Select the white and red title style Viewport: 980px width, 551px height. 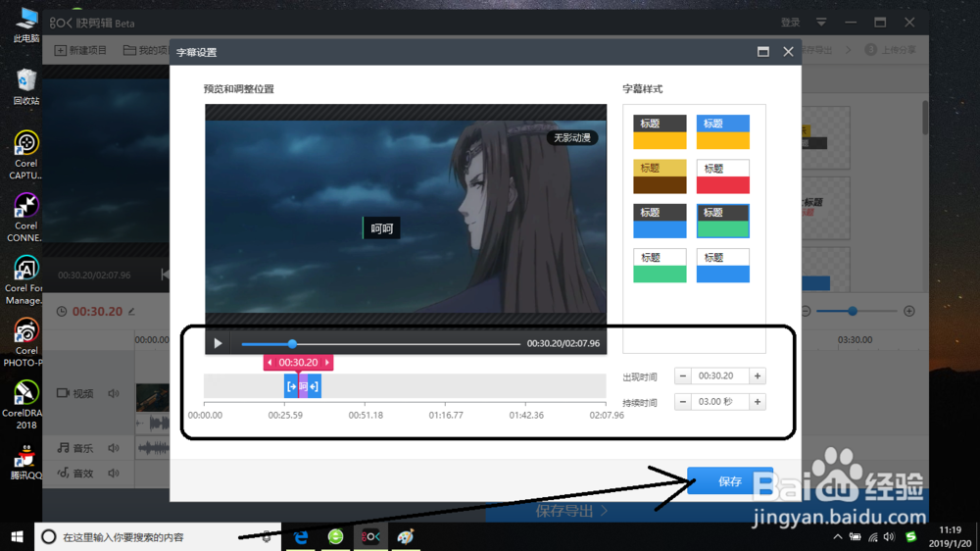[x=722, y=176]
